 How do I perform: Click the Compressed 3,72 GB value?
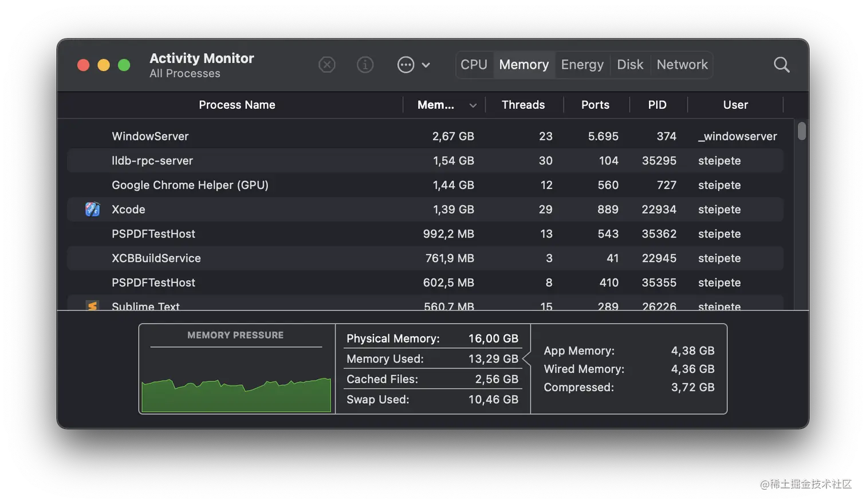click(x=692, y=387)
